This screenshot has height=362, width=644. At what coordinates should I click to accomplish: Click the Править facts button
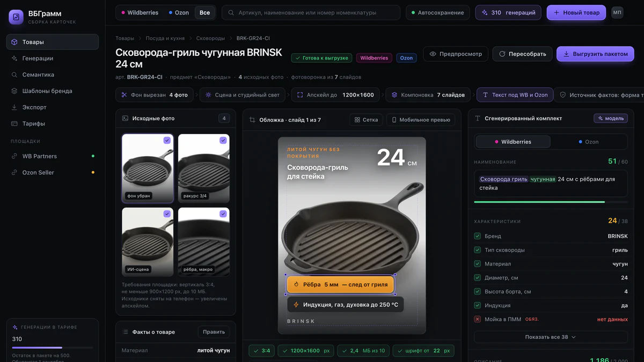[214, 332]
